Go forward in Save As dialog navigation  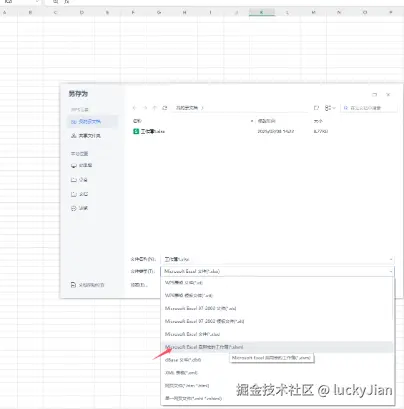pos(145,108)
